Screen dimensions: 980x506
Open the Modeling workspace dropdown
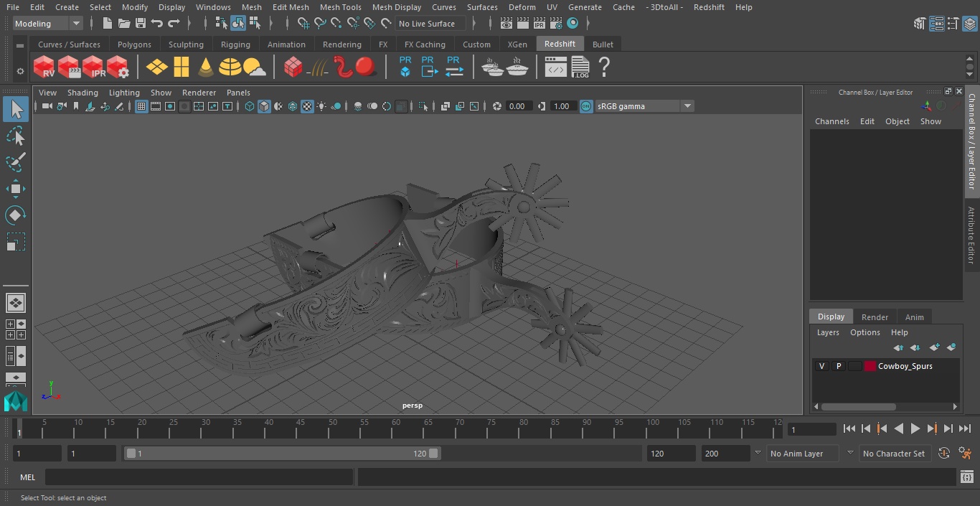47,24
